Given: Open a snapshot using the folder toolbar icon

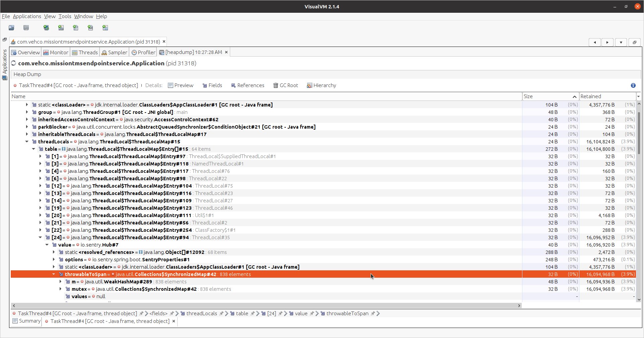Looking at the screenshot, I should point(11,28).
